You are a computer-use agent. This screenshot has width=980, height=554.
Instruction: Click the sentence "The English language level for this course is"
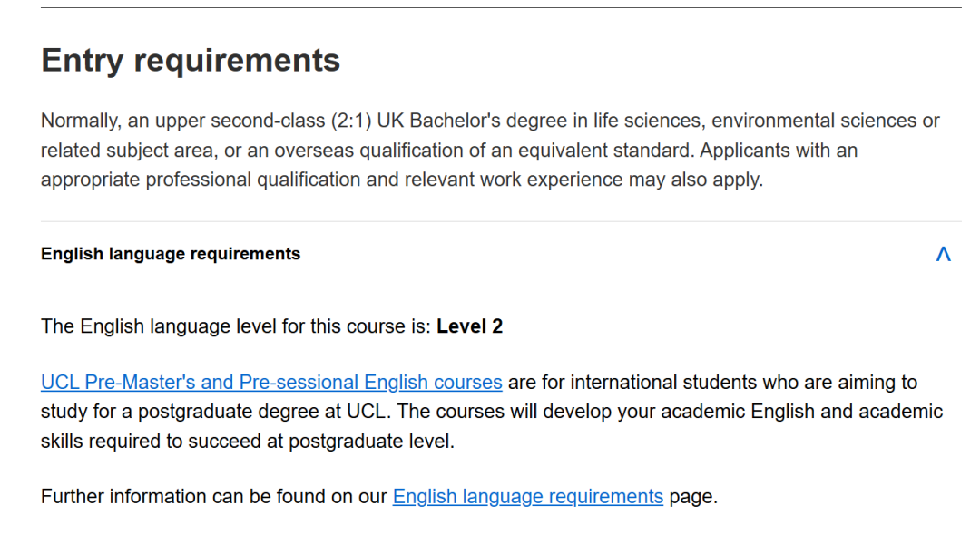point(234,326)
